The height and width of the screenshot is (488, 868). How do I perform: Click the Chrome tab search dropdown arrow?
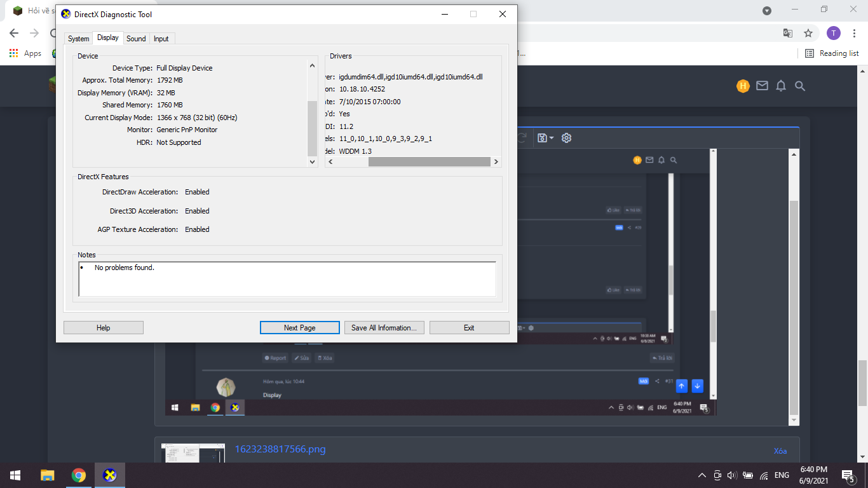click(767, 10)
